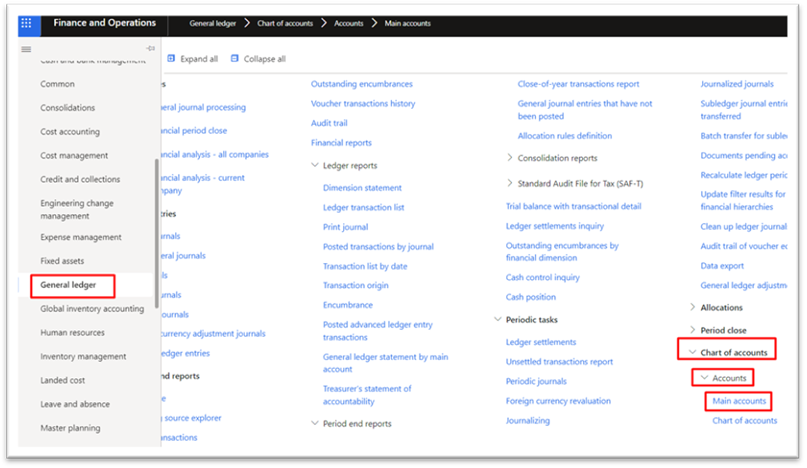Open General ledger module
This screenshot has height=468, width=807.
click(68, 285)
